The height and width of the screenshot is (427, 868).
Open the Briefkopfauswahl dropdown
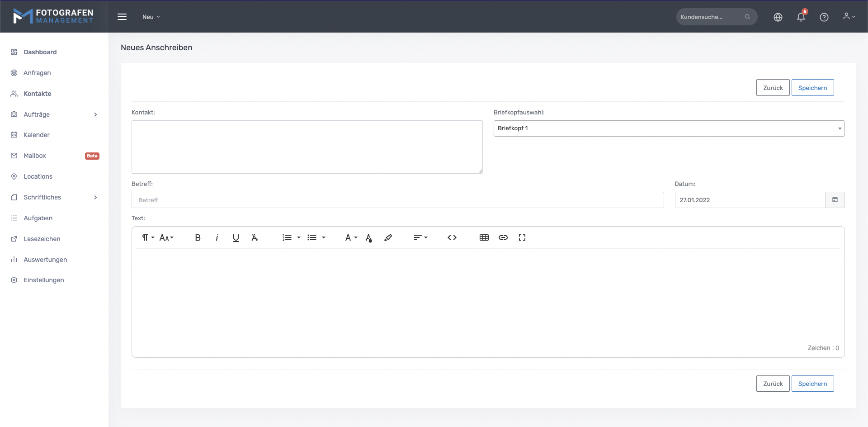(x=669, y=128)
